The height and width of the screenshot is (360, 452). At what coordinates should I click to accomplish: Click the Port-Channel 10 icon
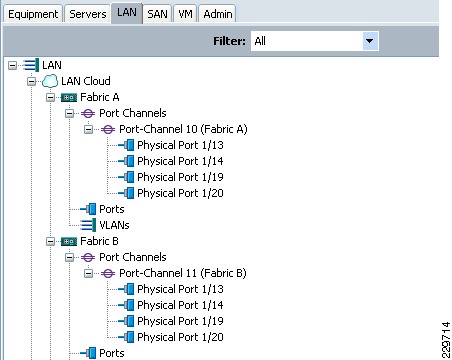coord(108,129)
